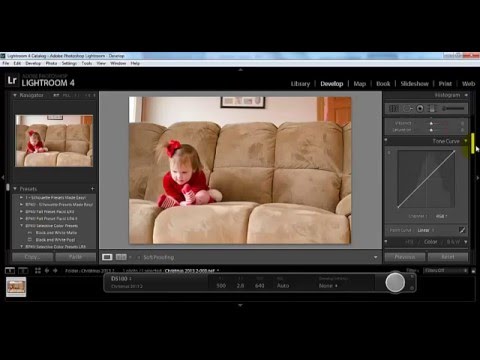This screenshot has height=360, width=480.
Task: Select the filmstrip photo thumbnail
Action: click(16, 287)
